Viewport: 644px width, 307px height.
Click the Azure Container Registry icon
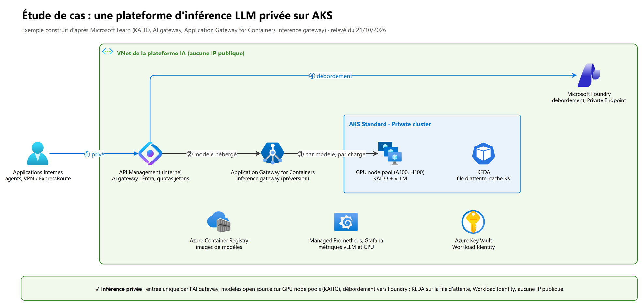pos(219,222)
